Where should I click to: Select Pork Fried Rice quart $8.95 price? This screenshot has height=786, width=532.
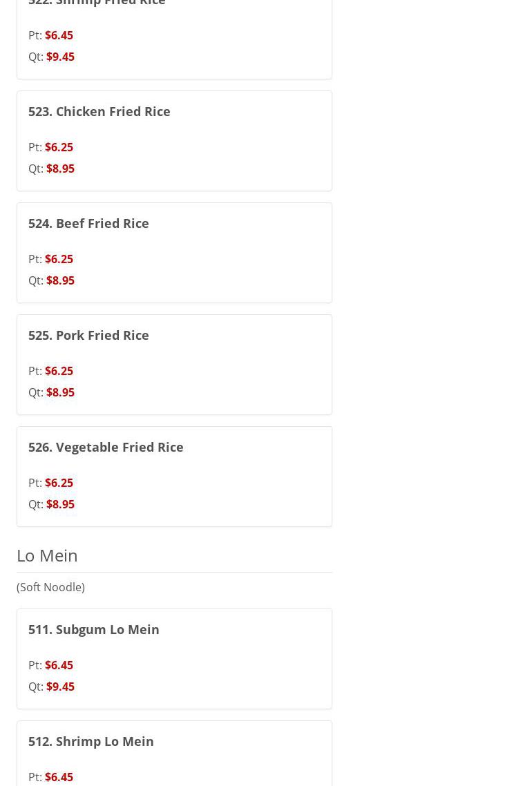[60, 392]
